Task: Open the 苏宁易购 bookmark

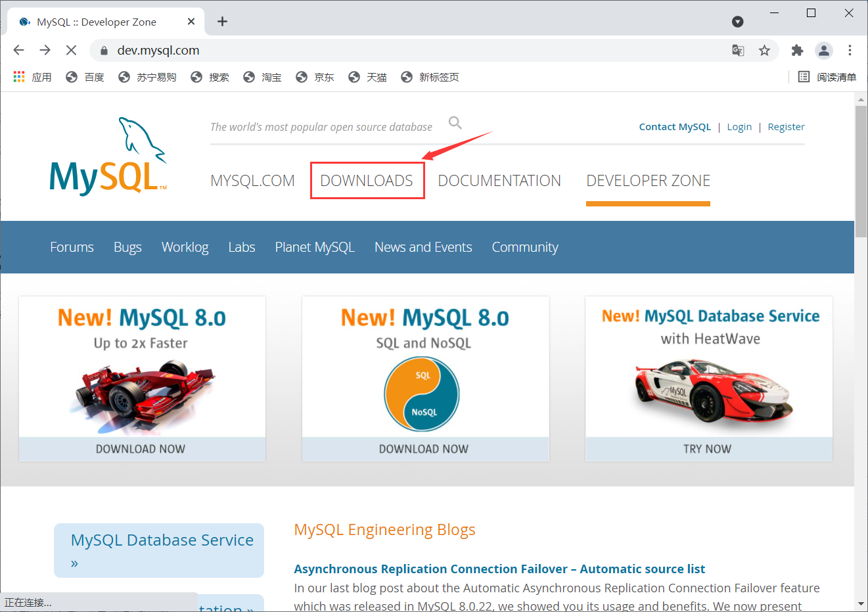Action: (x=147, y=77)
